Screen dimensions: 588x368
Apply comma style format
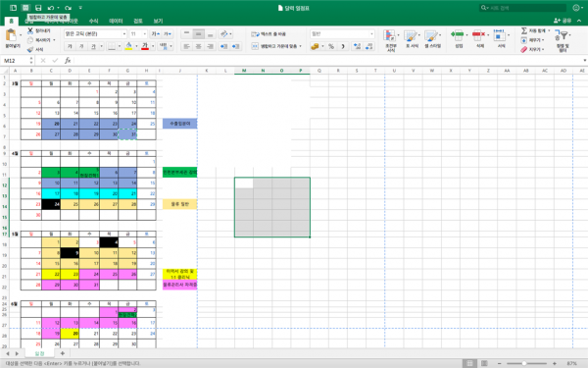click(x=343, y=46)
